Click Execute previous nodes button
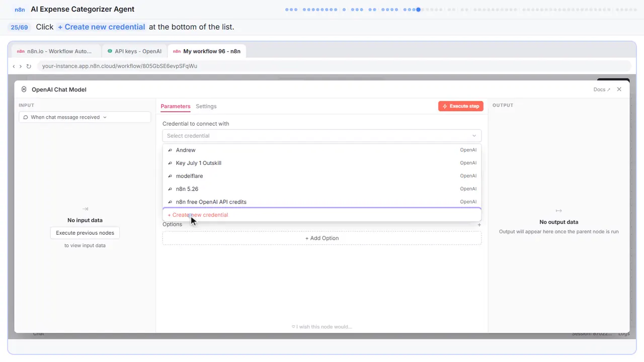Image resolution: width=644 pixels, height=362 pixels. coord(85,233)
